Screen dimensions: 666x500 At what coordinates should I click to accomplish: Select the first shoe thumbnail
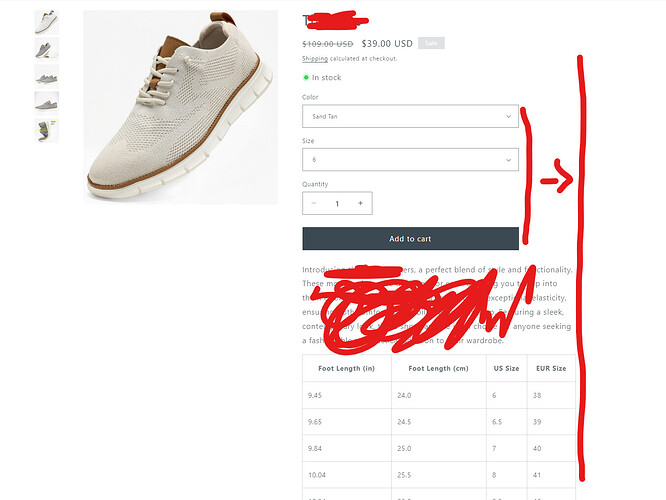(x=46, y=22)
